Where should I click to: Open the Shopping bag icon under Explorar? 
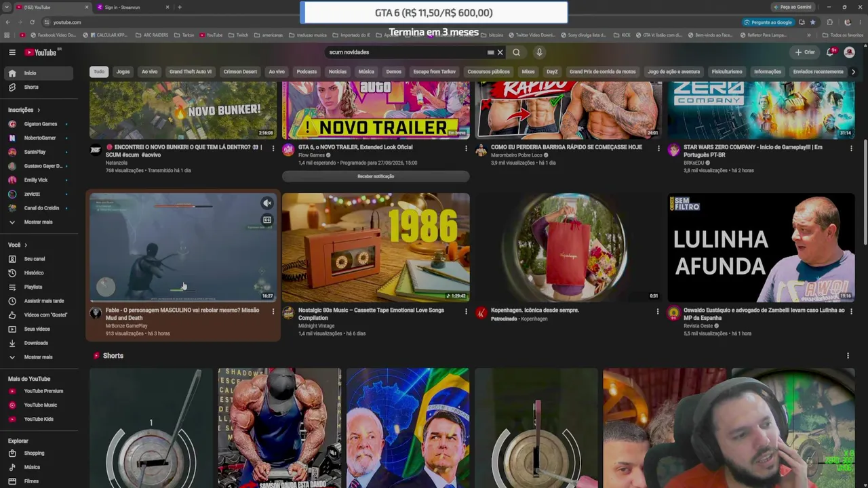pos(12,453)
